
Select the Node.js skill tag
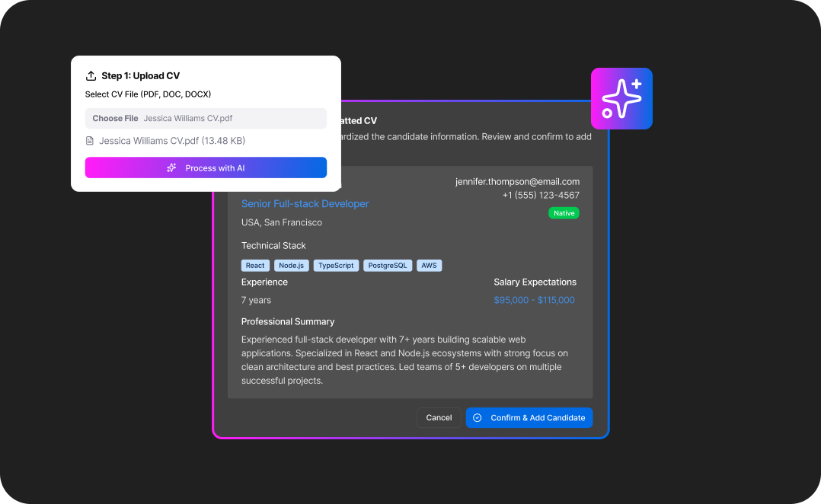[x=291, y=266]
